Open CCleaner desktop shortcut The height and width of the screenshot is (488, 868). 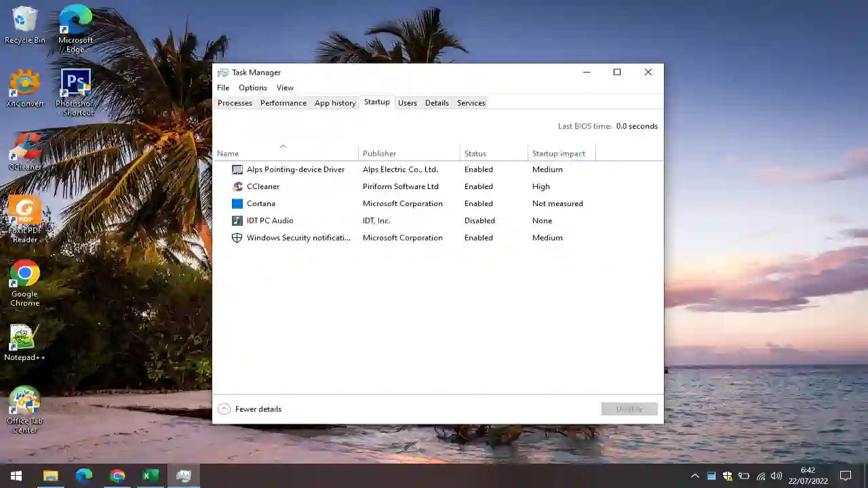[24, 152]
